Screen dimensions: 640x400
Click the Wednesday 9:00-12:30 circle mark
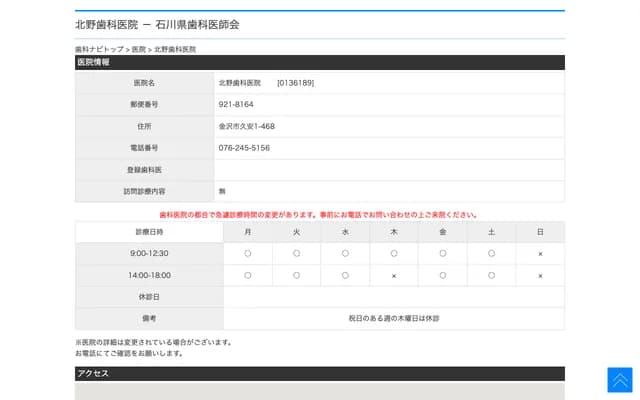pos(345,253)
